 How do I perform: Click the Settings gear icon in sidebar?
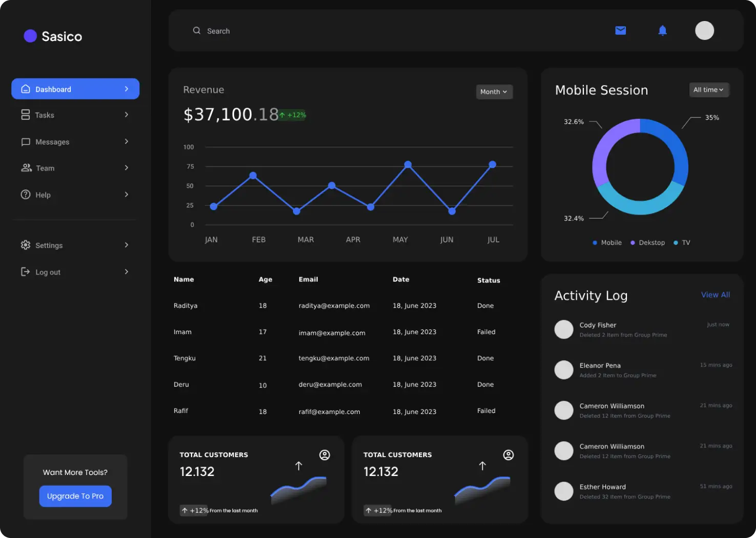26,245
